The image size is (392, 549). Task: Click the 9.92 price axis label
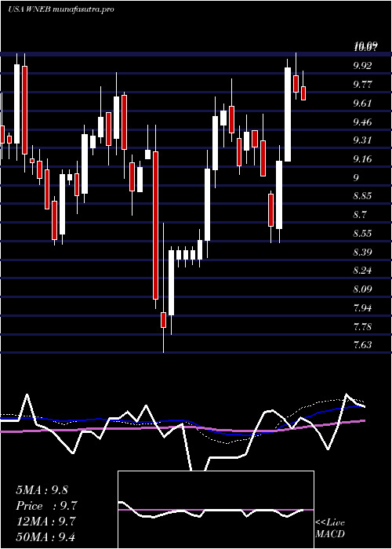[363, 66]
